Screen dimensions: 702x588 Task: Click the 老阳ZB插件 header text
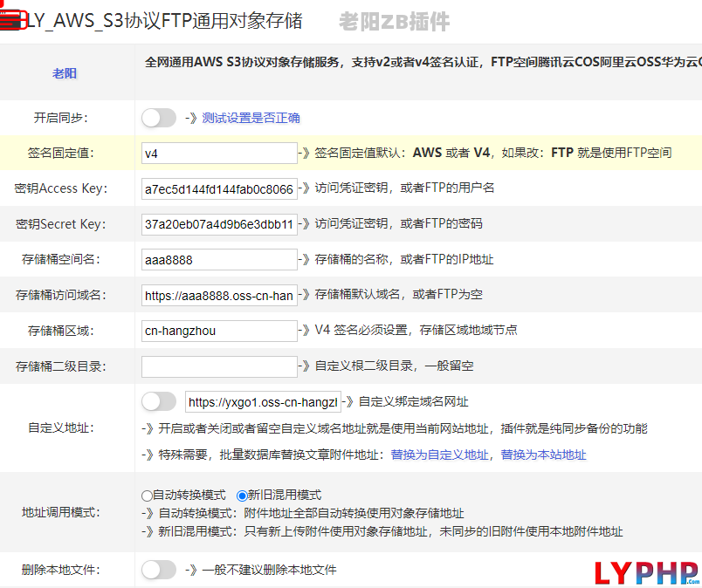point(394,21)
